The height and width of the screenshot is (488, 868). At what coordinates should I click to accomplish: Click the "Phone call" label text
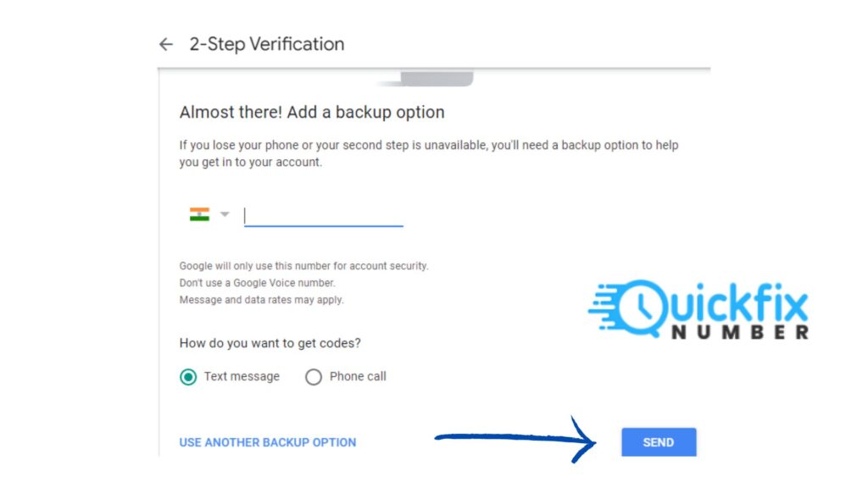point(358,376)
